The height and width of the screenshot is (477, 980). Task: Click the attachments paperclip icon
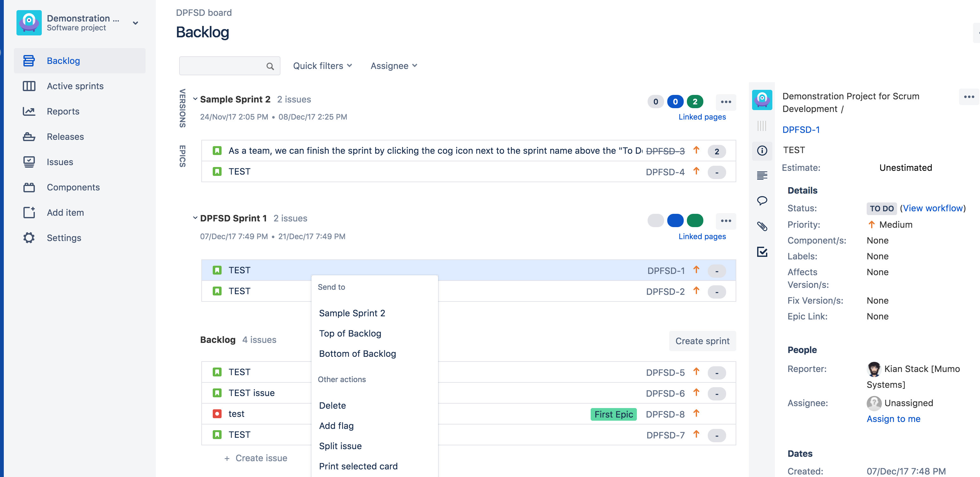coord(762,226)
